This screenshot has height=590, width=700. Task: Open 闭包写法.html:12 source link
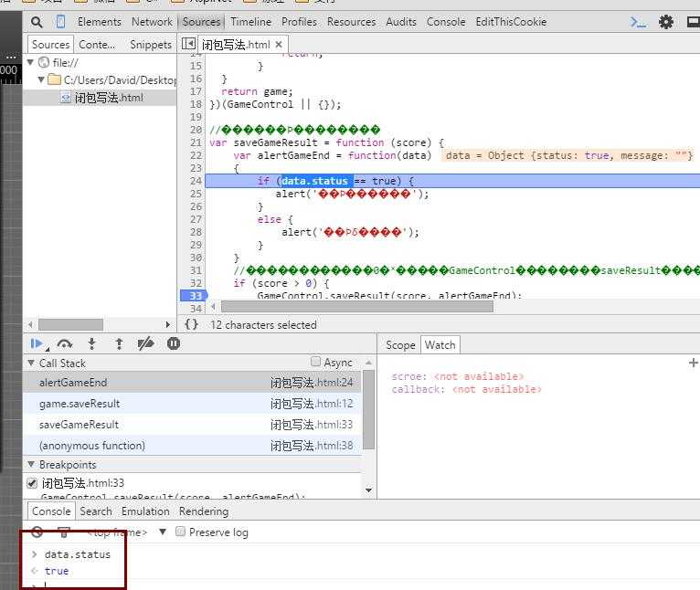tap(312, 404)
